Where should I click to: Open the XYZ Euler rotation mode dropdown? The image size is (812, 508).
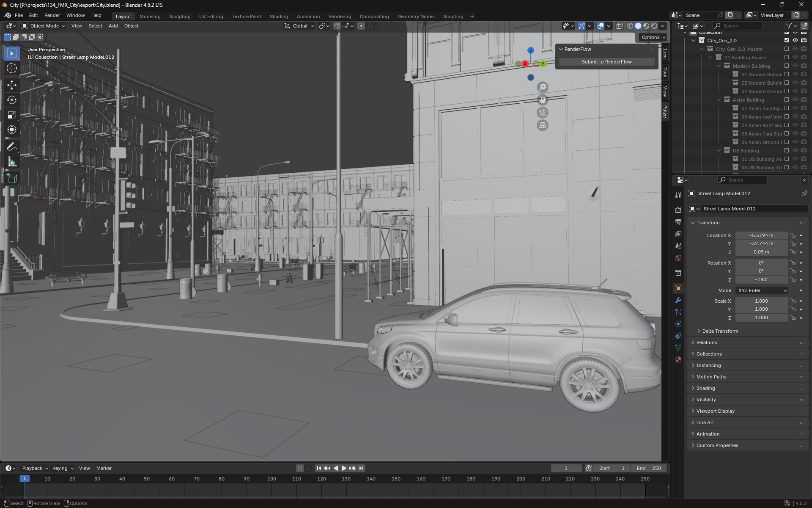coord(762,290)
